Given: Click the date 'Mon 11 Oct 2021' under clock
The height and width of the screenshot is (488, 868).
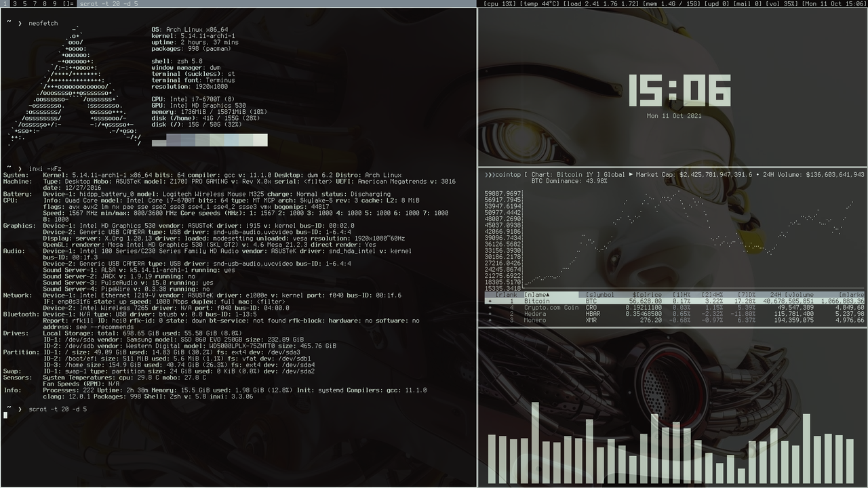Looking at the screenshot, I should point(673,116).
